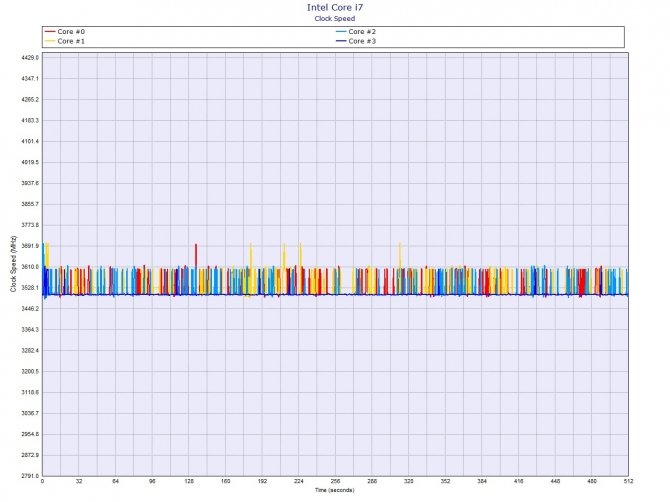Screen dimensions: 670x502
Task: Click the 448 tick on the time axis
Action: tap(555, 481)
